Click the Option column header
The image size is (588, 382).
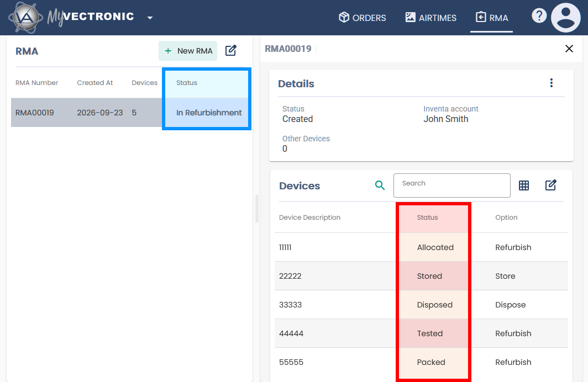(506, 217)
